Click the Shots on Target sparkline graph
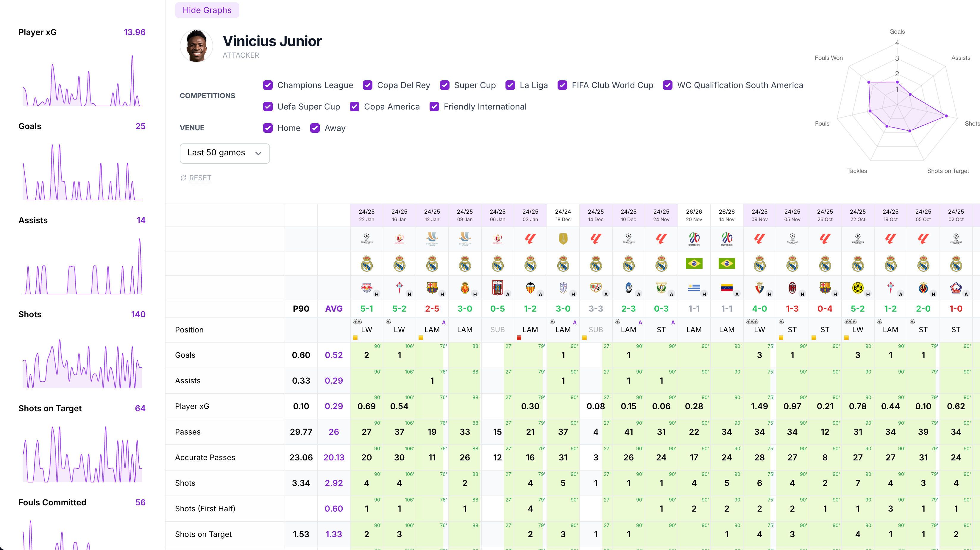980x550 pixels. tap(82, 454)
